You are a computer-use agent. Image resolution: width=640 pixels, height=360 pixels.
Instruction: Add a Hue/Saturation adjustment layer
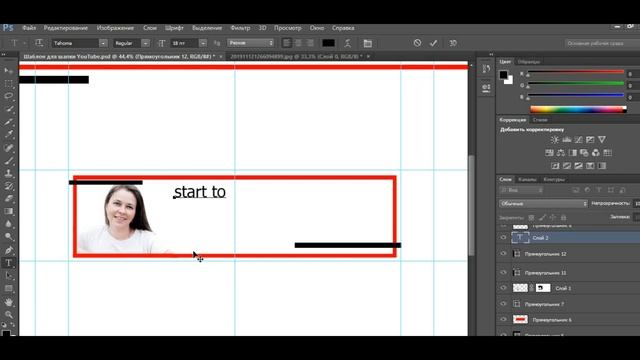[x=549, y=153]
